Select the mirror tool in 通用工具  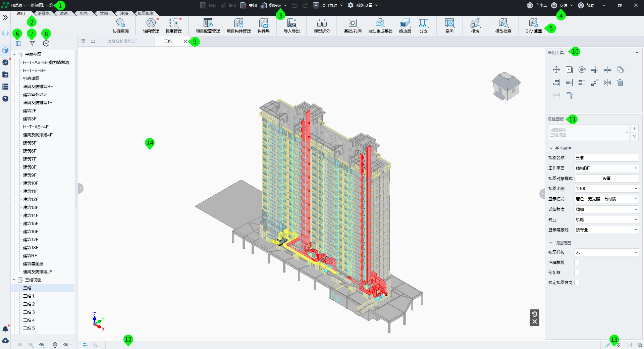607,83
